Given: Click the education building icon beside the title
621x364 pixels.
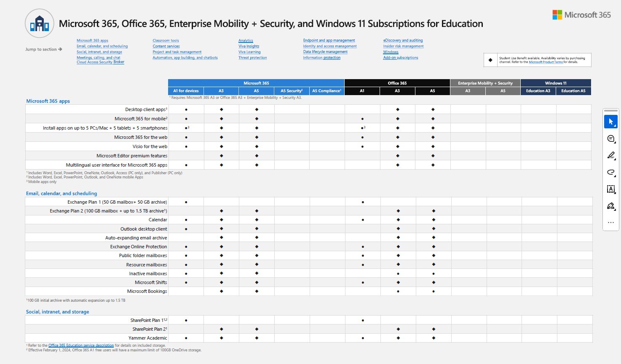Looking at the screenshot, I should click(x=40, y=24).
